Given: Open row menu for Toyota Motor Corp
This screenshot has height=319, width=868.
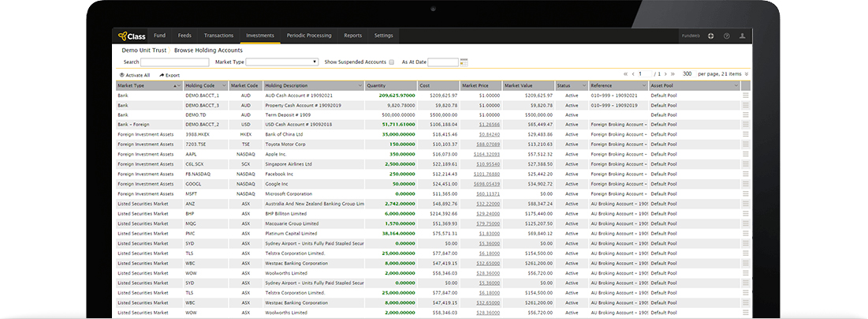Looking at the screenshot, I should click(746, 144).
